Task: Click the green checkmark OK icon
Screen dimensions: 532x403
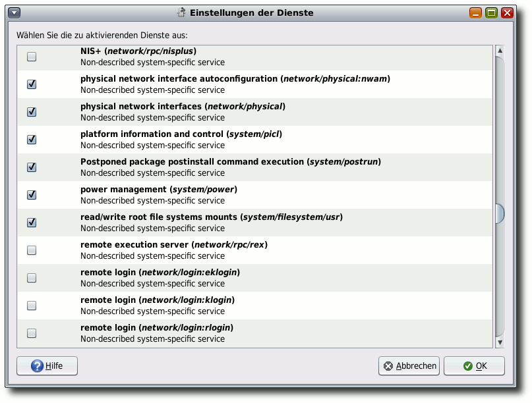Action: pos(468,366)
